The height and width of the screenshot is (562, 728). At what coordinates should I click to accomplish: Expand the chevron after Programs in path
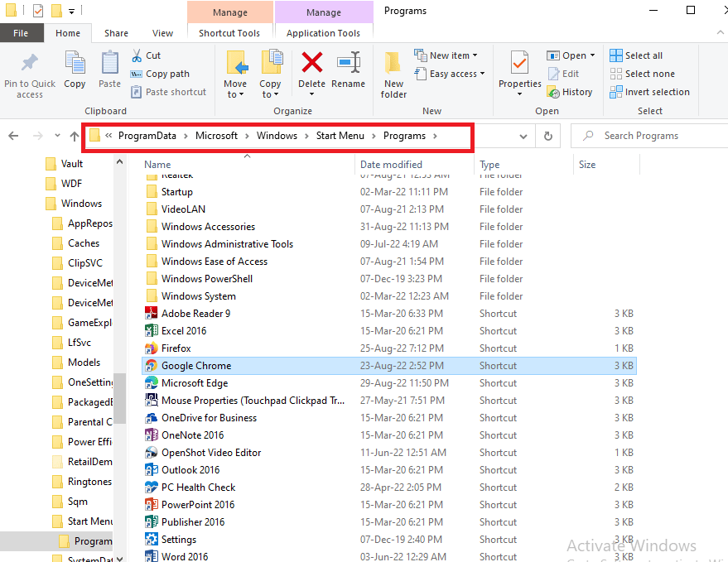click(435, 136)
